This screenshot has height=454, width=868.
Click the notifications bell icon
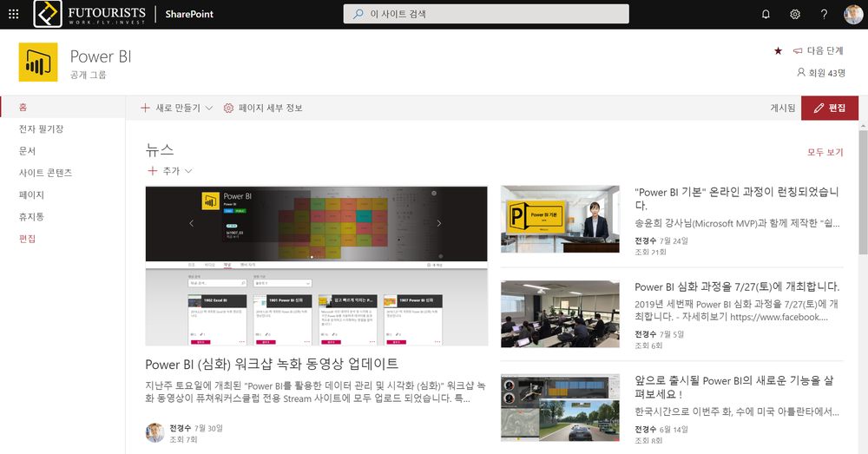(x=766, y=14)
